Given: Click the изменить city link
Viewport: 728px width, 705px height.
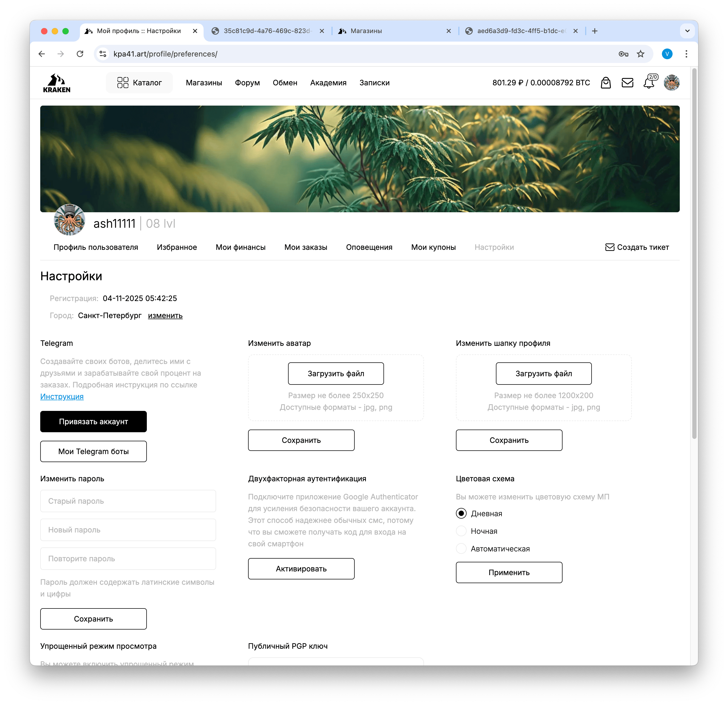Looking at the screenshot, I should point(165,315).
